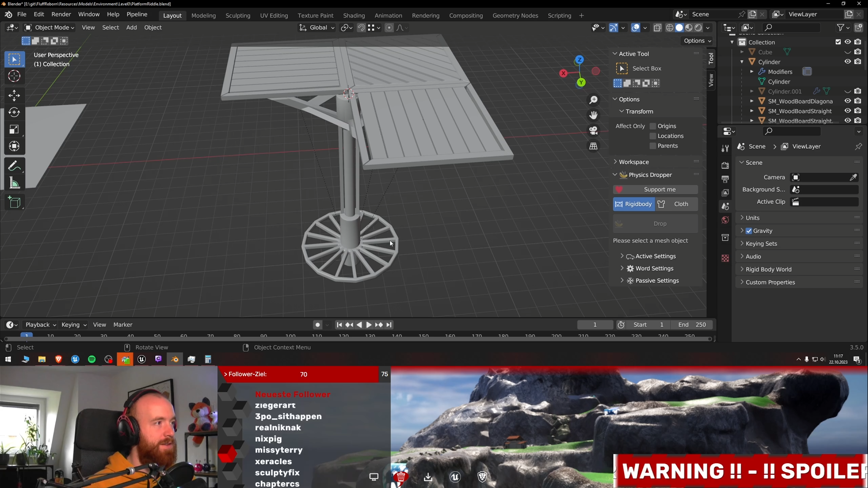
Task: Open Spotify from the Windows taskbar
Action: tap(92, 360)
